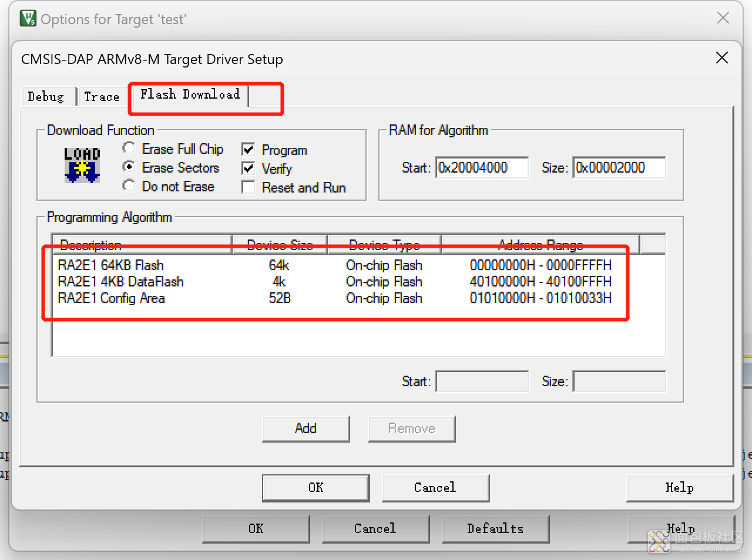Click the Keil icon in Options title bar

coord(28,19)
